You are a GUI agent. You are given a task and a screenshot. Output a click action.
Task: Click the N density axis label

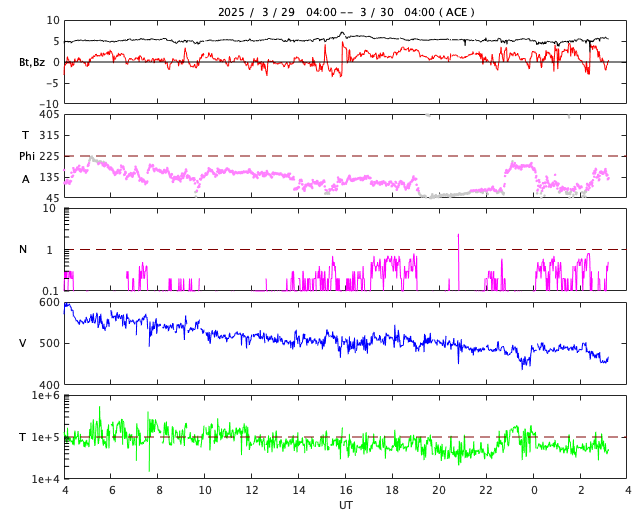(x=23, y=249)
